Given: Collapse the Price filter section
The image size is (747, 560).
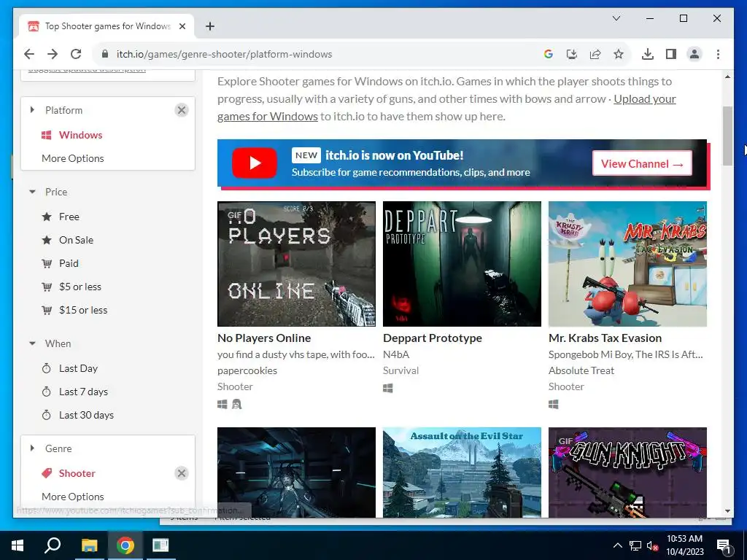Looking at the screenshot, I should click(32, 192).
